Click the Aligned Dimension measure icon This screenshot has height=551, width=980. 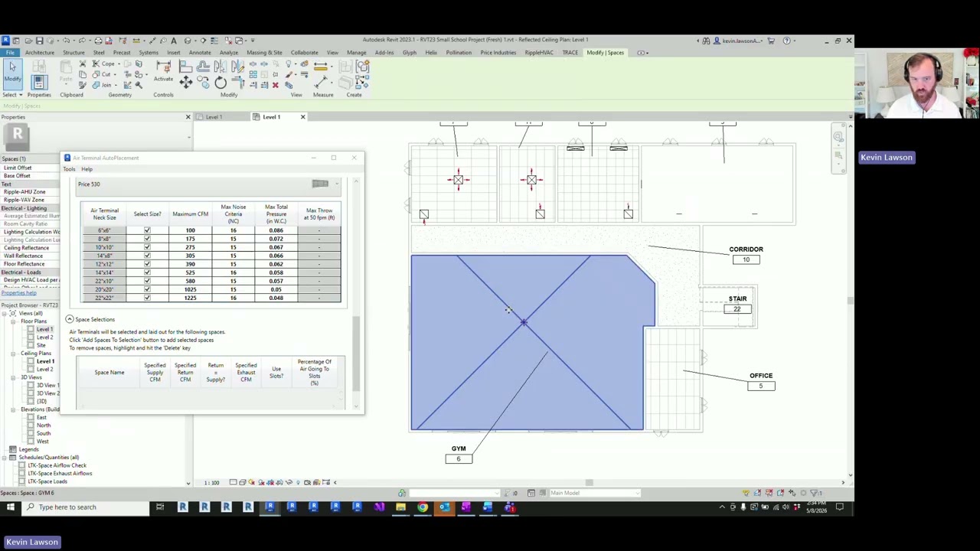point(320,82)
